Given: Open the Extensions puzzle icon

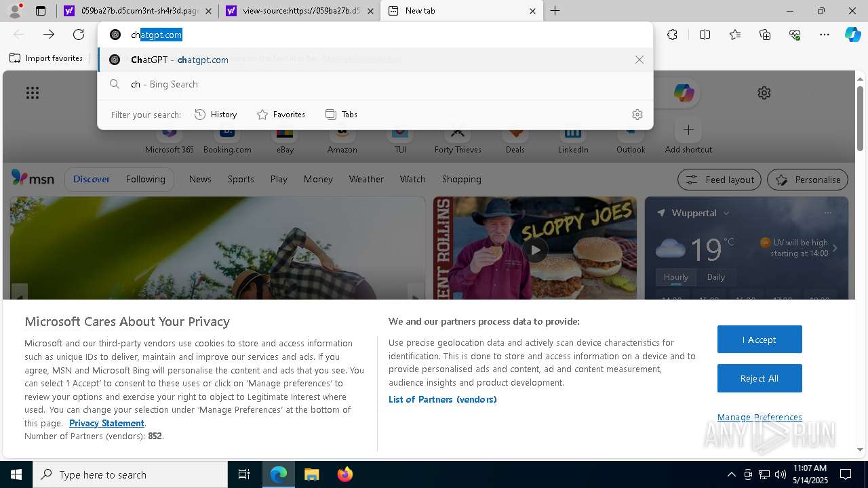Looking at the screenshot, I should pyautogui.click(x=672, y=35).
